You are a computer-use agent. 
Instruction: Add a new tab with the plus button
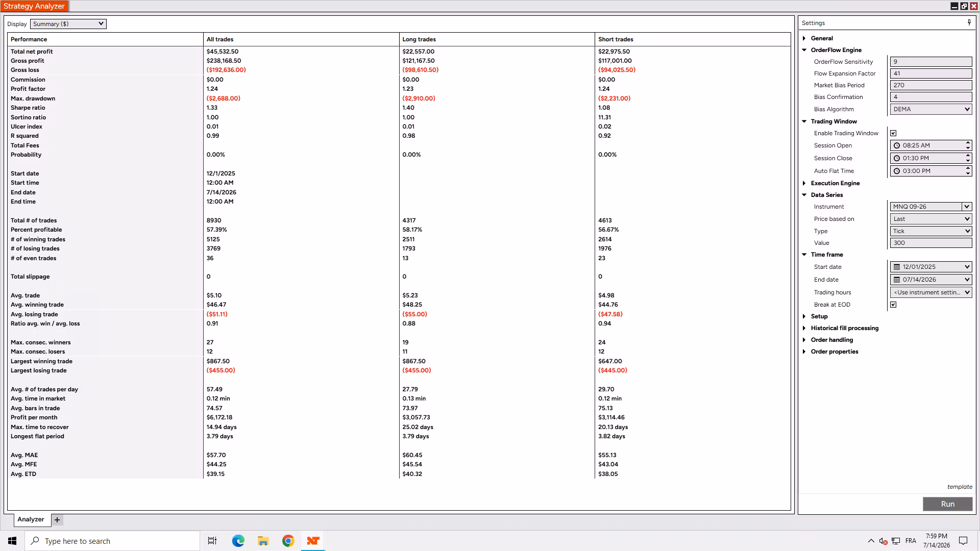pos(57,520)
